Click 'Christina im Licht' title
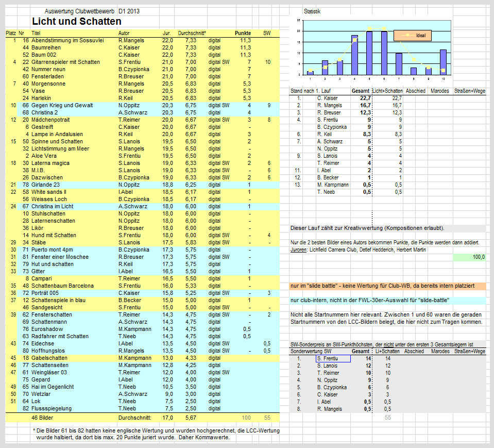494x448 pixels. point(53,207)
